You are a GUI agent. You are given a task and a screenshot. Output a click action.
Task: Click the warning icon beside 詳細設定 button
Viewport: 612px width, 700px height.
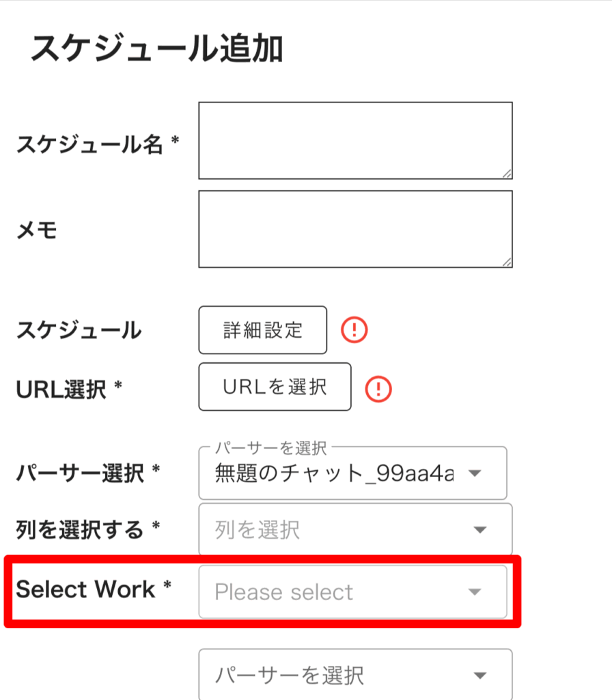coord(354,330)
